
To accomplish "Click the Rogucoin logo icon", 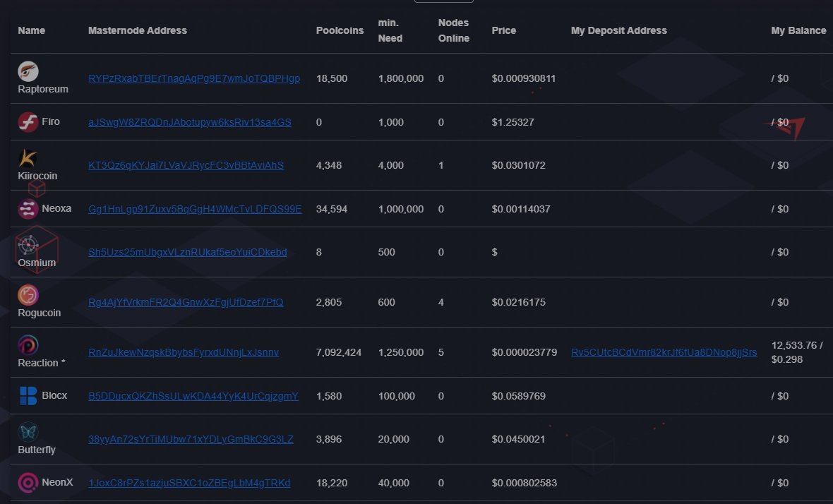I will (x=28, y=295).
